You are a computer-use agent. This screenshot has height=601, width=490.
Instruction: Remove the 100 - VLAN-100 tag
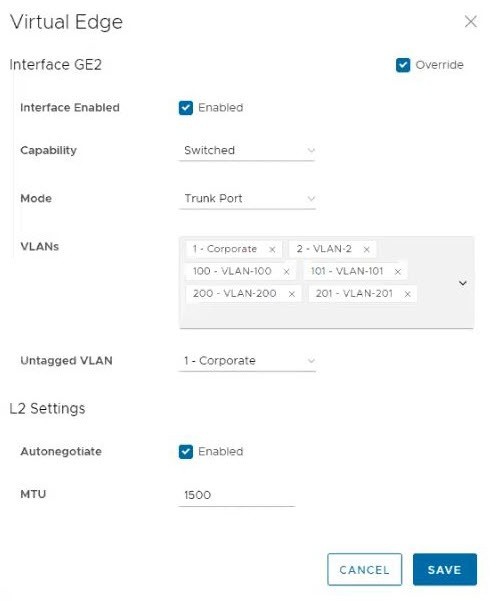tap(286, 272)
